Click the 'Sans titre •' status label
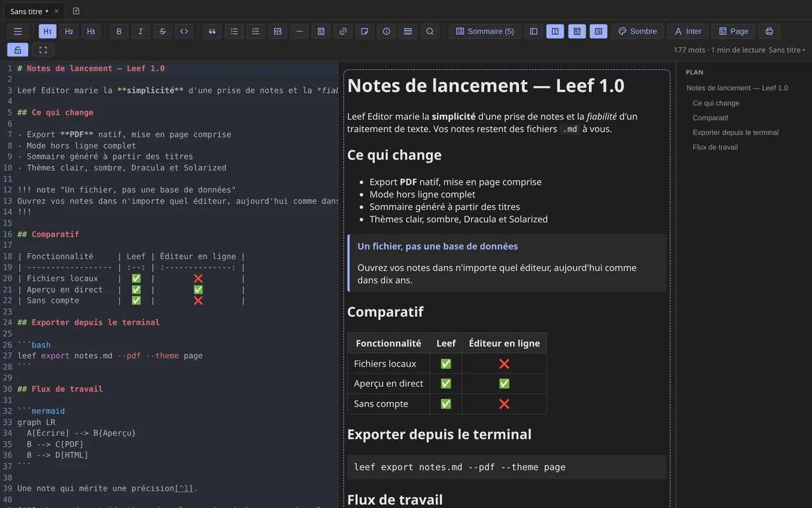Image resolution: width=812 pixels, height=508 pixels. pyautogui.click(x=787, y=50)
